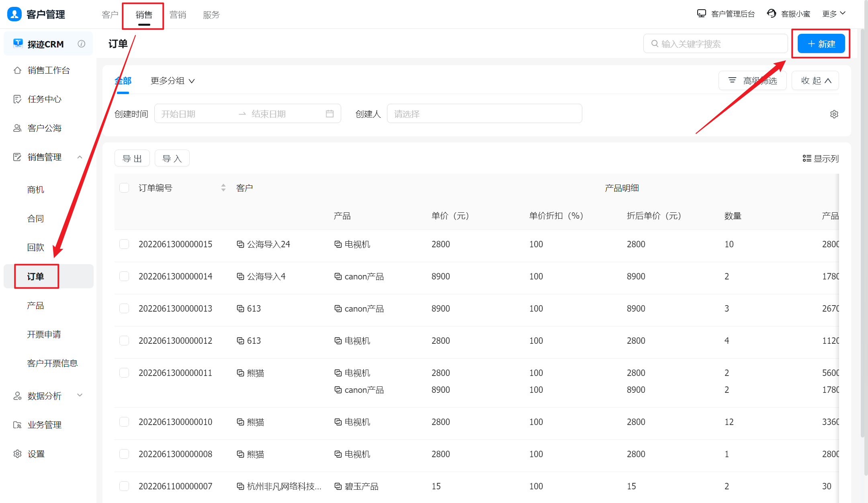Check the box for order 2022061300000015
868x503 pixels.
point(124,244)
